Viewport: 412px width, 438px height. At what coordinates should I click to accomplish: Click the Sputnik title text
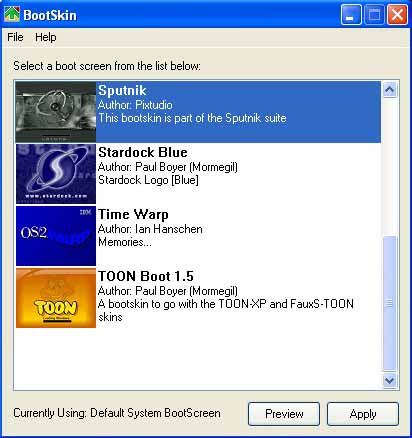(122, 91)
